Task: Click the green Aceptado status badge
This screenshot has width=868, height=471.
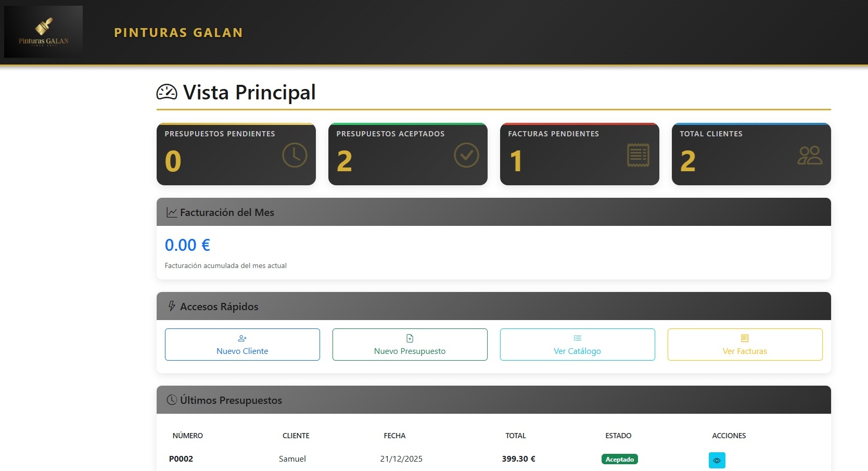Action: pos(619,459)
